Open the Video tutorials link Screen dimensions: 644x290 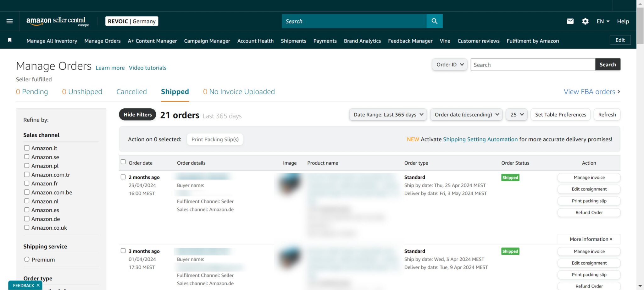148,68
